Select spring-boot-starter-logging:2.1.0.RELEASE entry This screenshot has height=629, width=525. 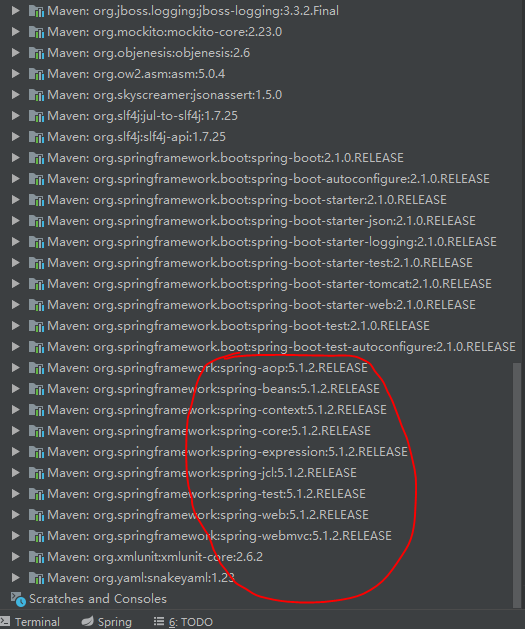coord(272,242)
